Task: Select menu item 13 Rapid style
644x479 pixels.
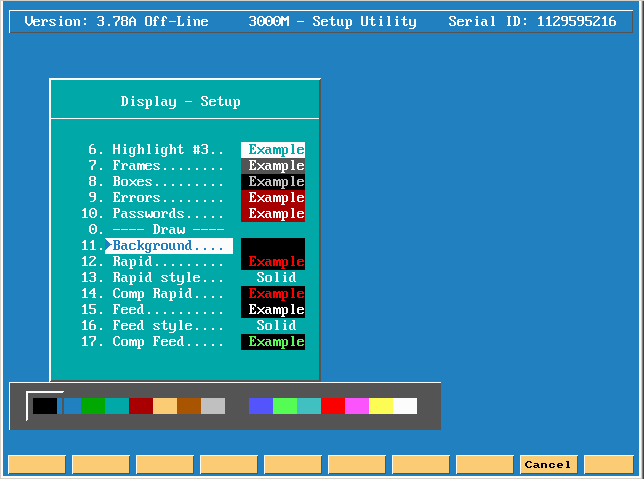Action: pyautogui.click(x=153, y=278)
